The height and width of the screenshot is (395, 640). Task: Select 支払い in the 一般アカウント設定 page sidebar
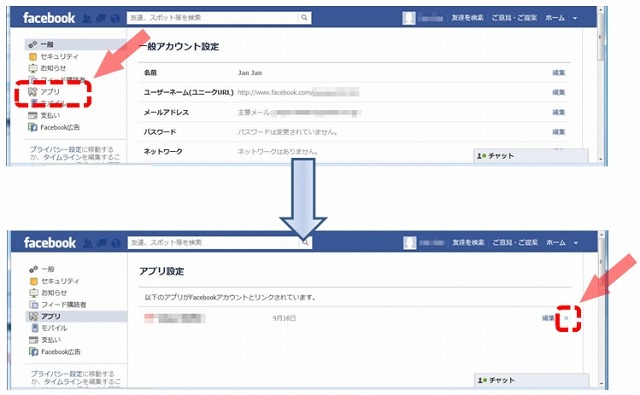point(50,115)
